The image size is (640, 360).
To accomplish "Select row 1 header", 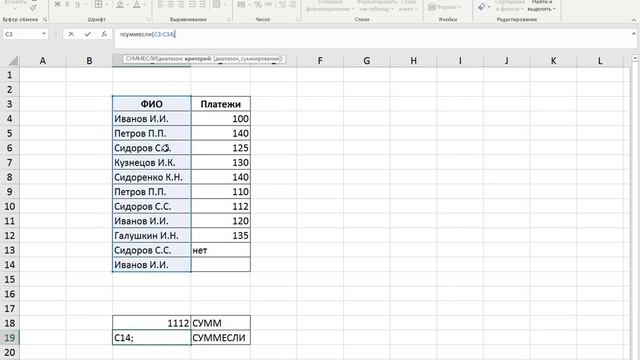I will (9, 75).
